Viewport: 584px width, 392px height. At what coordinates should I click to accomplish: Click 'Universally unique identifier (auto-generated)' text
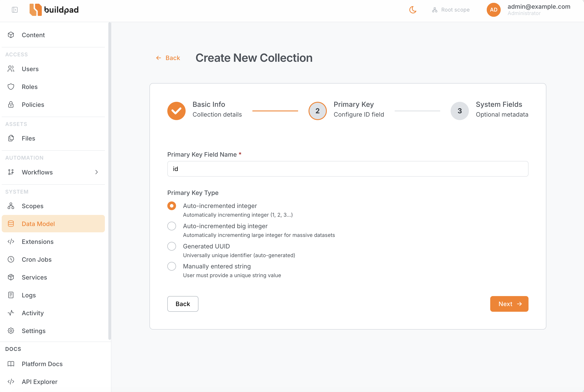239,255
